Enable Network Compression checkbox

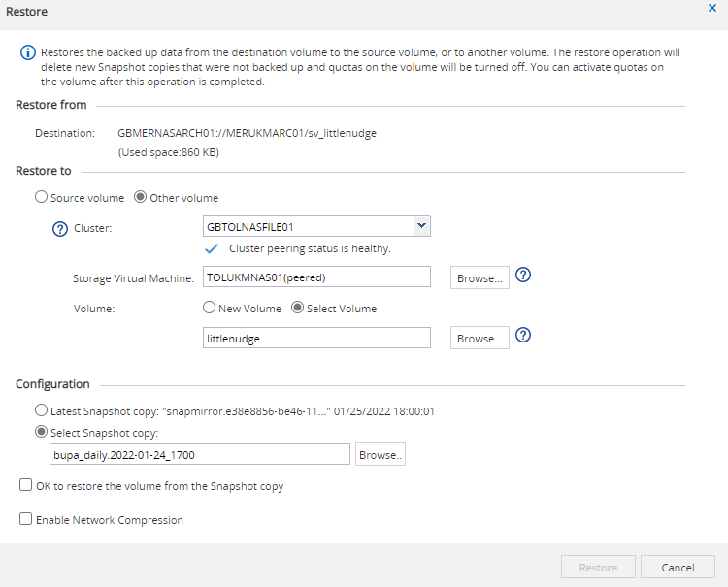25,520
